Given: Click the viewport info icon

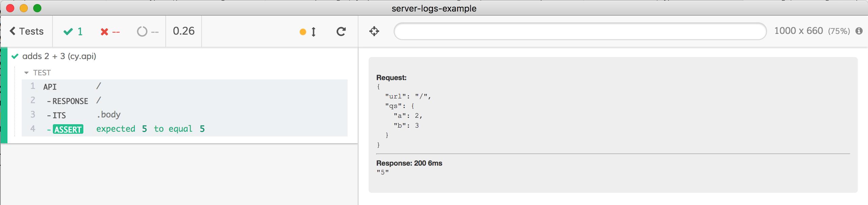Looking at the screenshot, I should [x=859, y=31].
